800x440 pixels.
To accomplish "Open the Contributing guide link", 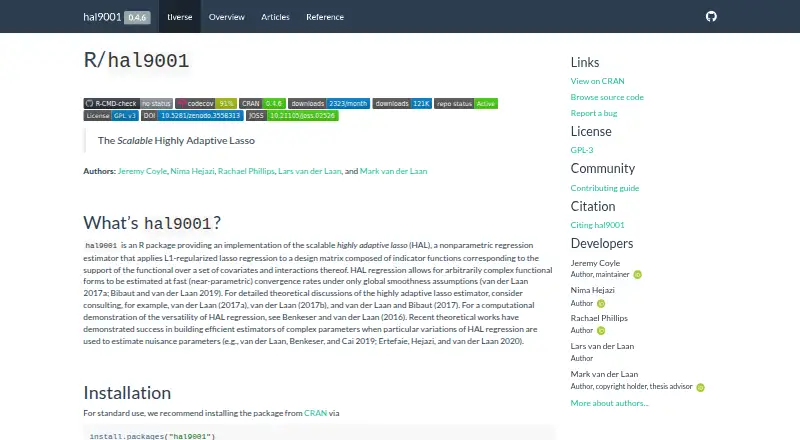I will [x=605, y=188].
